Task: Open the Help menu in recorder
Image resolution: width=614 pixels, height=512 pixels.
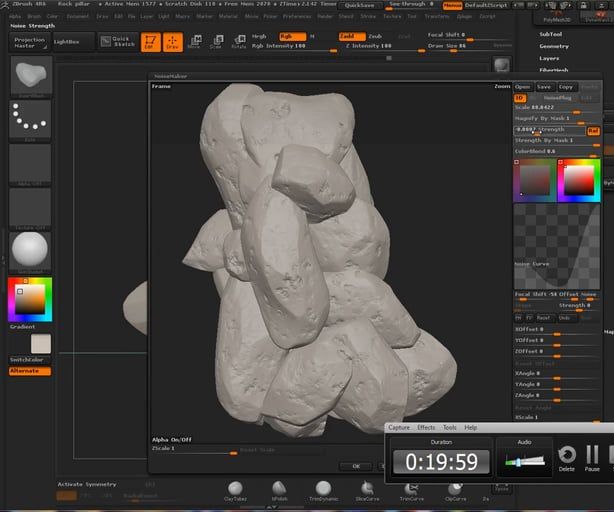Action: 470,427
